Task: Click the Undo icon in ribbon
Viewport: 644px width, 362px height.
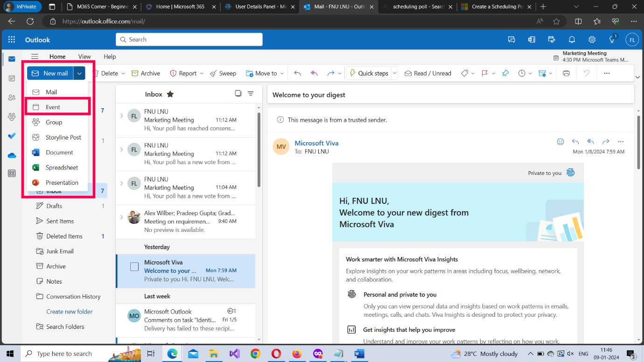Action: coord(587,73)
